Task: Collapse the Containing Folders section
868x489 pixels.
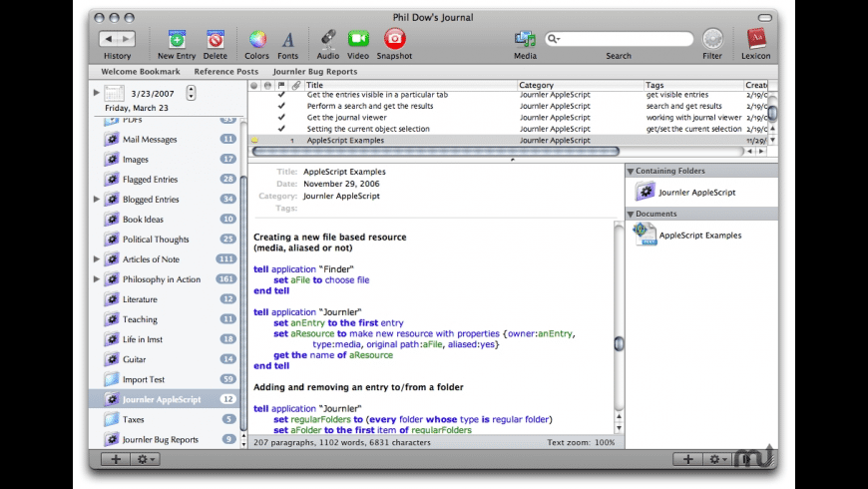Action: (630, 171)
